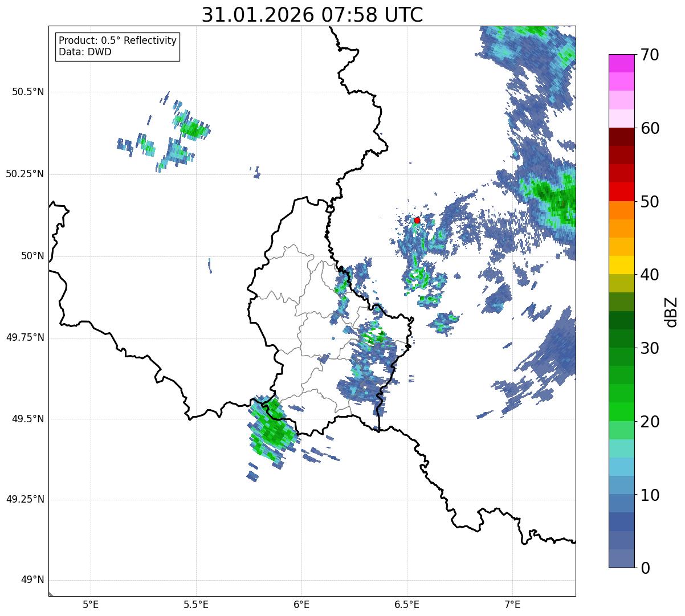Click the bright green 20 dBZ colorbar band
Screen dimensions: 685x616
(621, 411)
